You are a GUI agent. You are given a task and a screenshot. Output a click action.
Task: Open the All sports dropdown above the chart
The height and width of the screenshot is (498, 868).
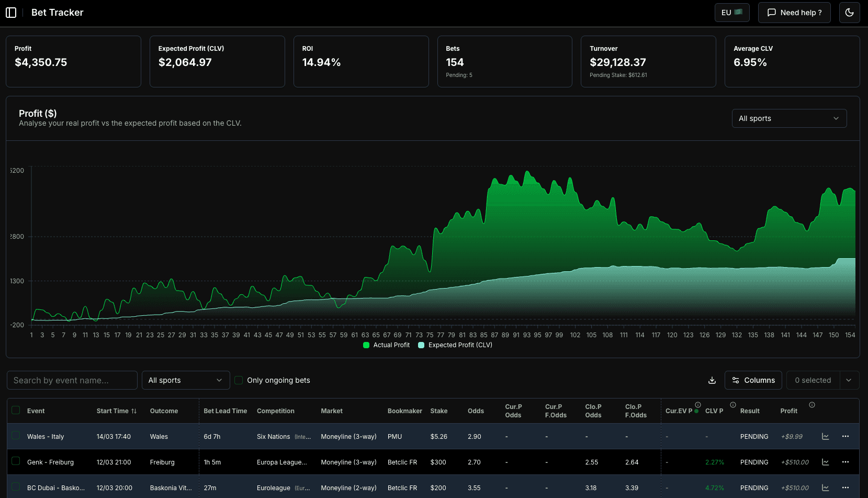coord(788,118)
